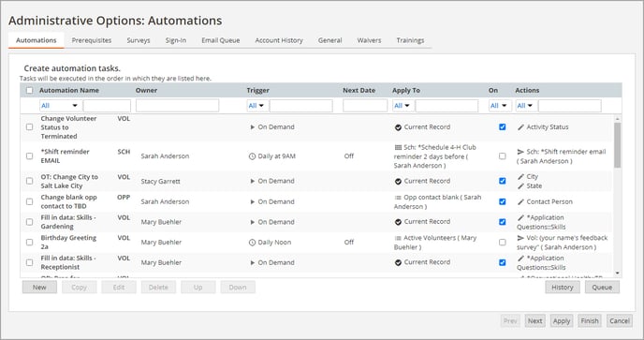
Task: Click the send arrow icon beside Sch: *Shift reminder email
Action: tap(520, 152)
